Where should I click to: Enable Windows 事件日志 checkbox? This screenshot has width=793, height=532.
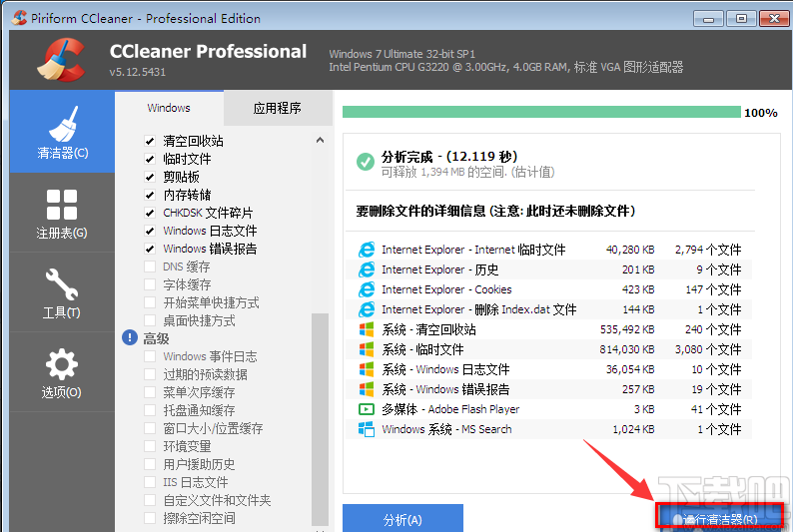coord(150,356)
